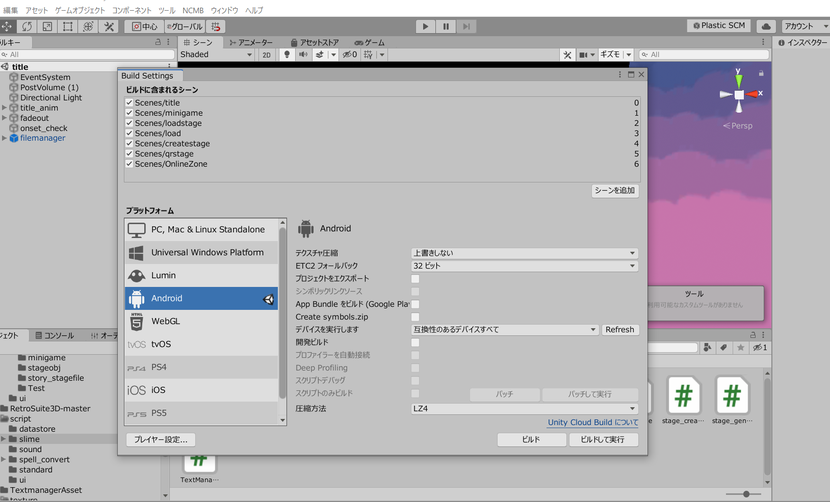Click the シーンを追加 button
The width and height of the screenshot is (830, 502).
615,190
